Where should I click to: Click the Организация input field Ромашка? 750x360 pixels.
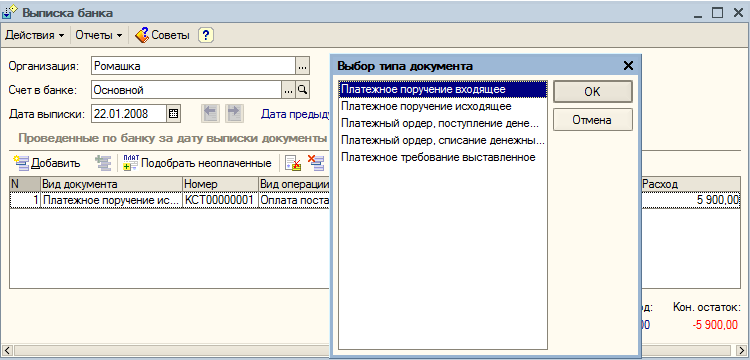coord(193,66)
